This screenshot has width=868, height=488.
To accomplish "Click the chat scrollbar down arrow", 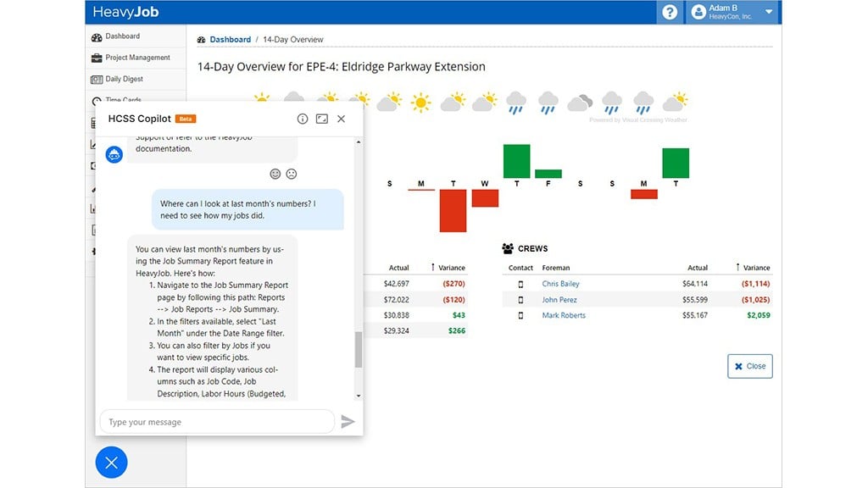I will point(359,396).
